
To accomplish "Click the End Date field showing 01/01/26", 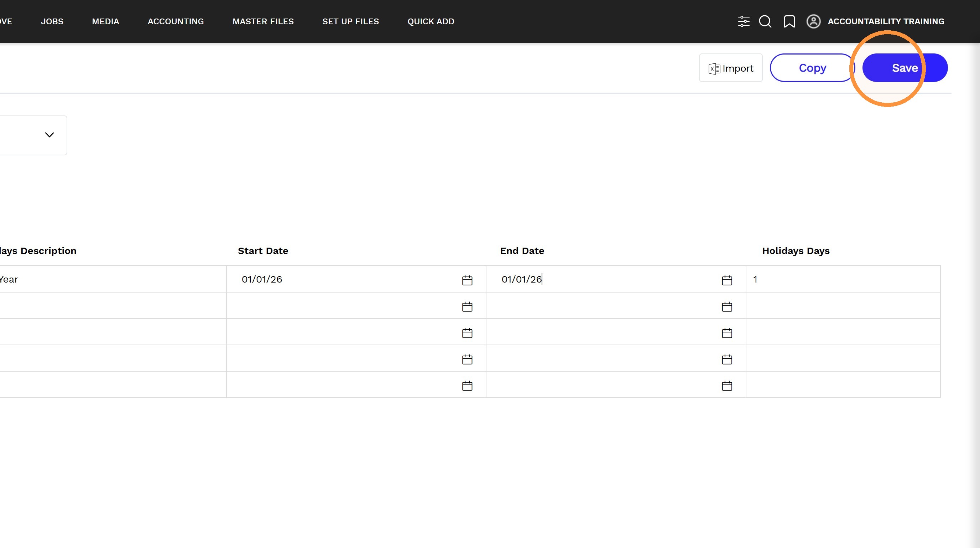I will (616, 279).
